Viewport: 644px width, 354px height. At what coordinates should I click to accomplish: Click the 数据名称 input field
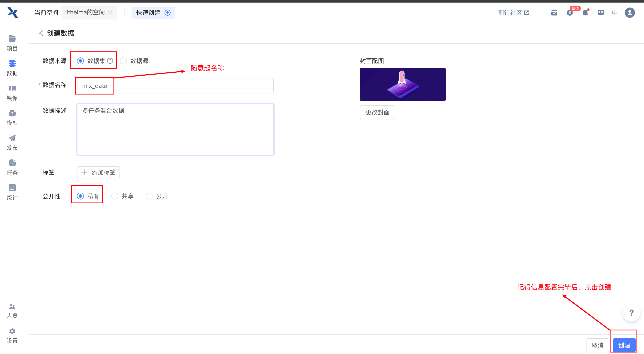pyautogui.click(x=175, y=86)
